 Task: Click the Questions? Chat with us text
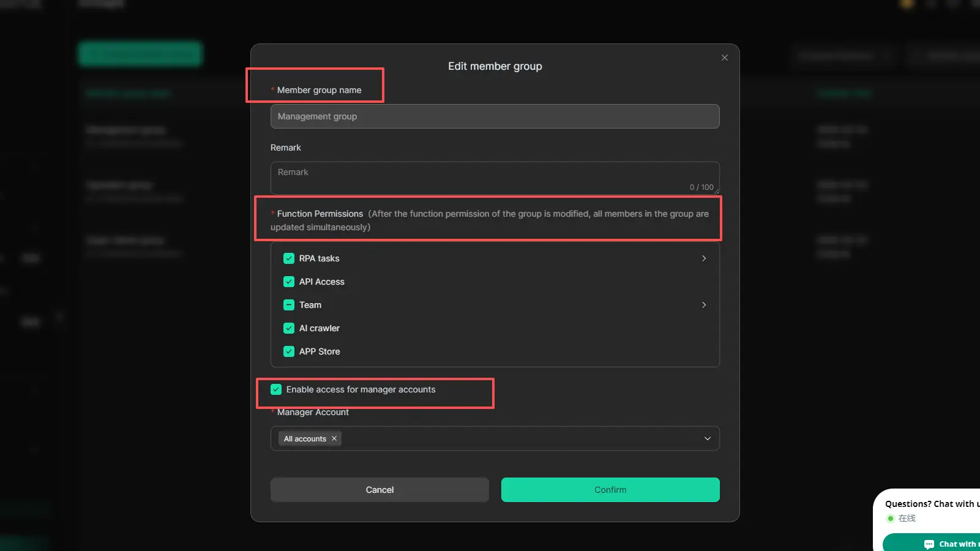point(932,504)
